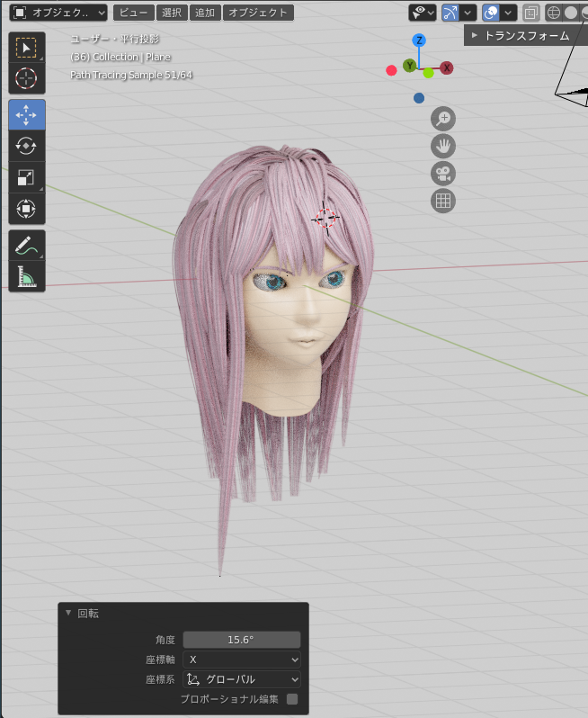Collapse the 回転 operator panel
The width and height of the screenshot is (588, 718).
[68, 613]
